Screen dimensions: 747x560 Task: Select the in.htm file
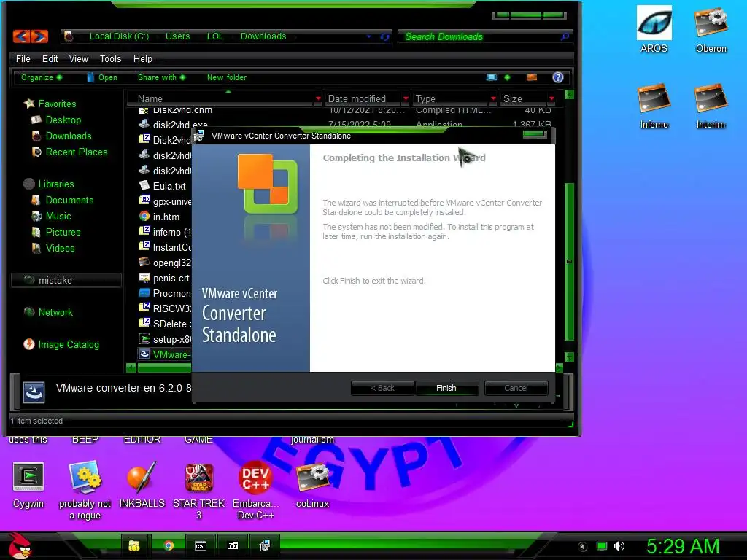click(x=159, y=217)
